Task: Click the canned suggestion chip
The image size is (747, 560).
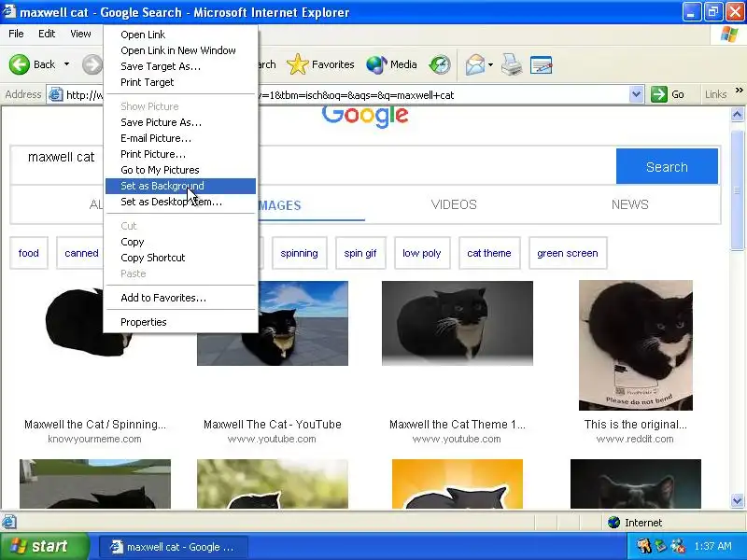Action: (x=81, y=253)
